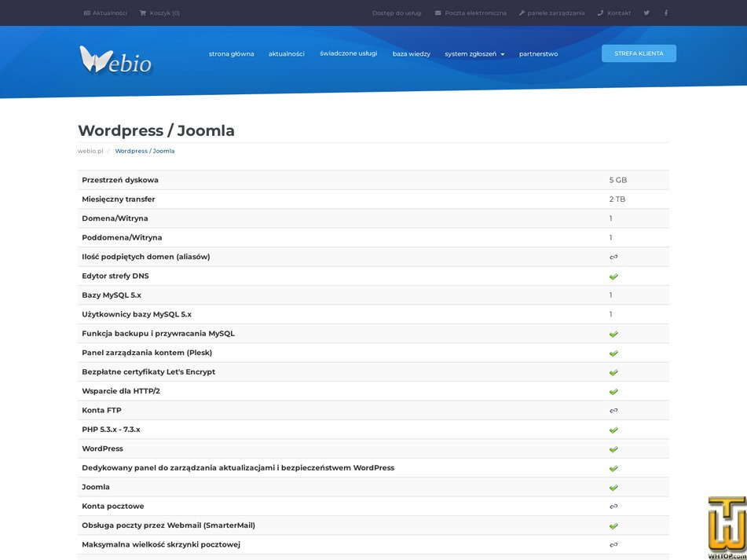Open baza wiedzy menu item
747x560 pixels.
pos(411,54)
